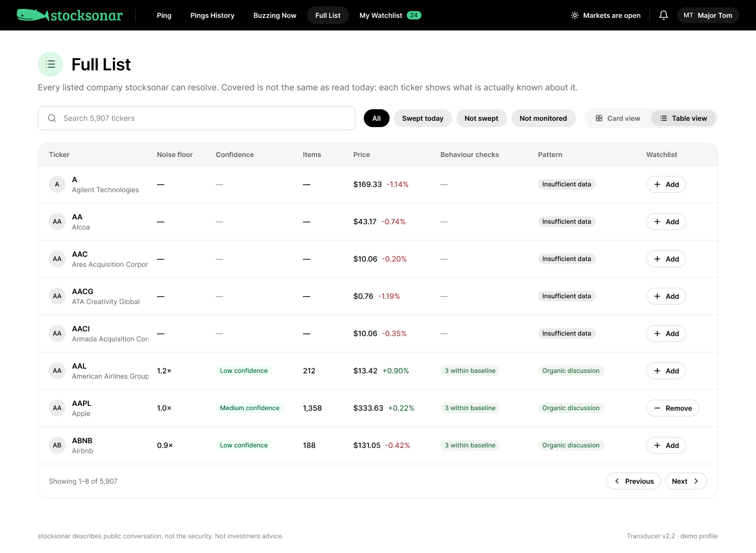Add ABNB to watchlist
Image resolution: width=756 pixels, height=553 pixels.
click(x=666, y=445)
